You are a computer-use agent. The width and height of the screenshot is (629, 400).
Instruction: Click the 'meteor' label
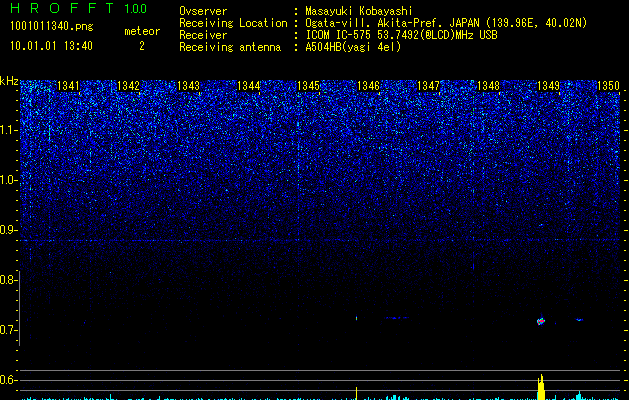[142, 31]
